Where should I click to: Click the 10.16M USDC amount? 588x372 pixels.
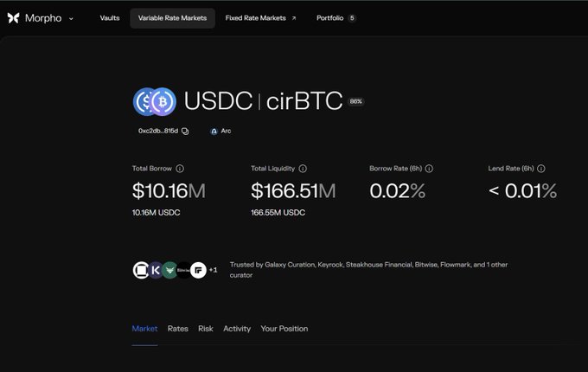pos(156,213)
